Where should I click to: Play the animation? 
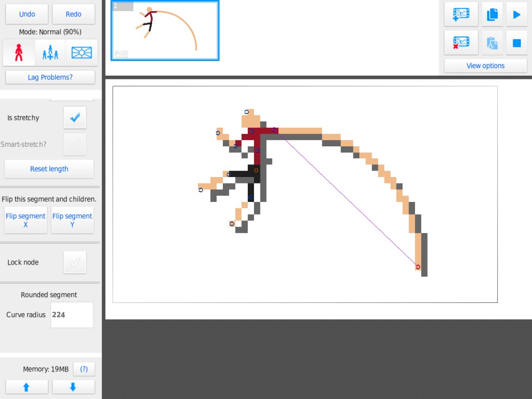pyautogui.click(x=517, y=14)
